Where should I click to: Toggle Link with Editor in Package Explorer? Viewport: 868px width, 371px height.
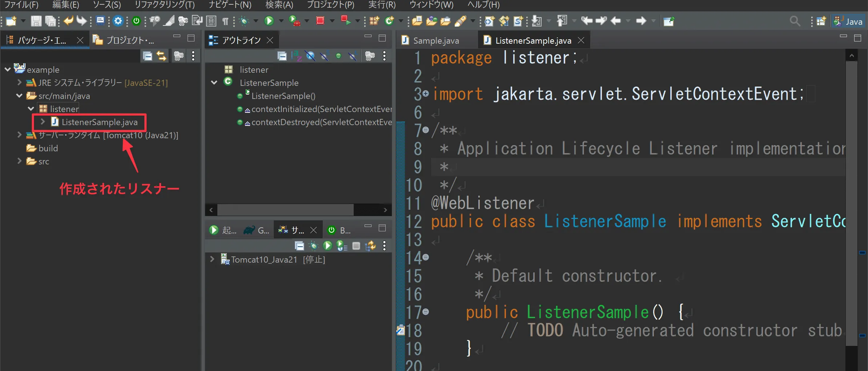pyautogui.click(x=161, y=56)
